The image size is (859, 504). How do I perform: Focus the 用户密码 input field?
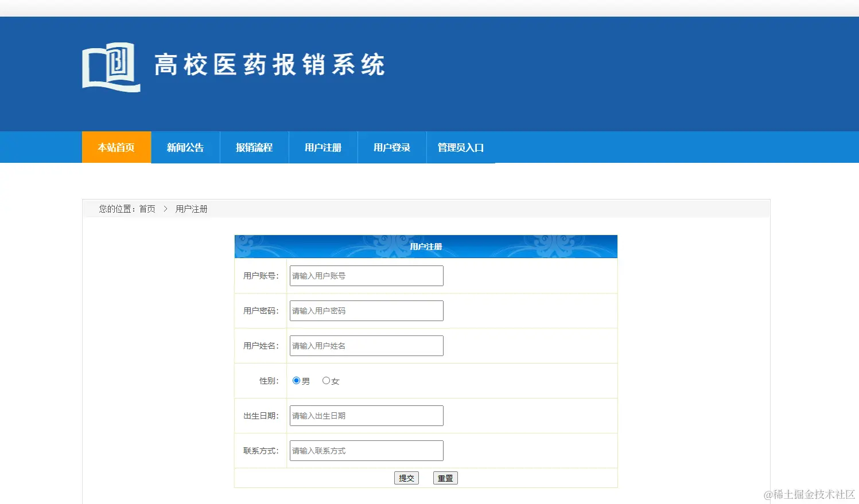pyautogui.click(x=367, y=311)
